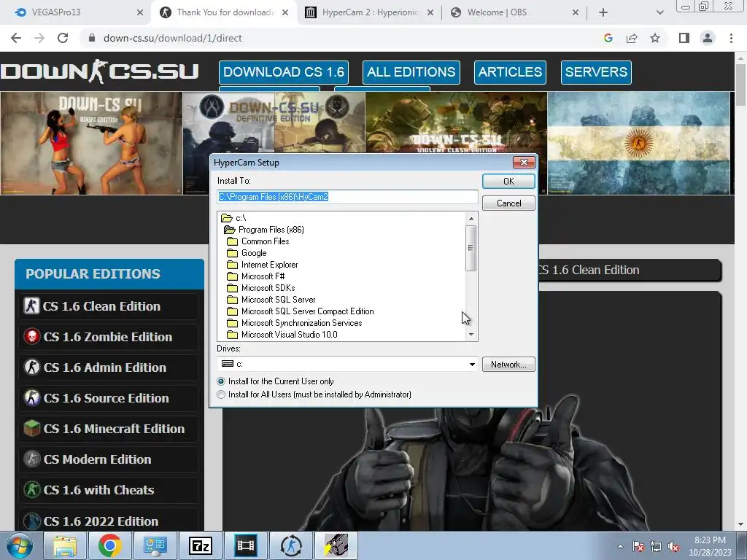Bookmark this page with star icon
The width and height of the screenshot is (747, 560).
pyautogui.click(x=655, y=38)
